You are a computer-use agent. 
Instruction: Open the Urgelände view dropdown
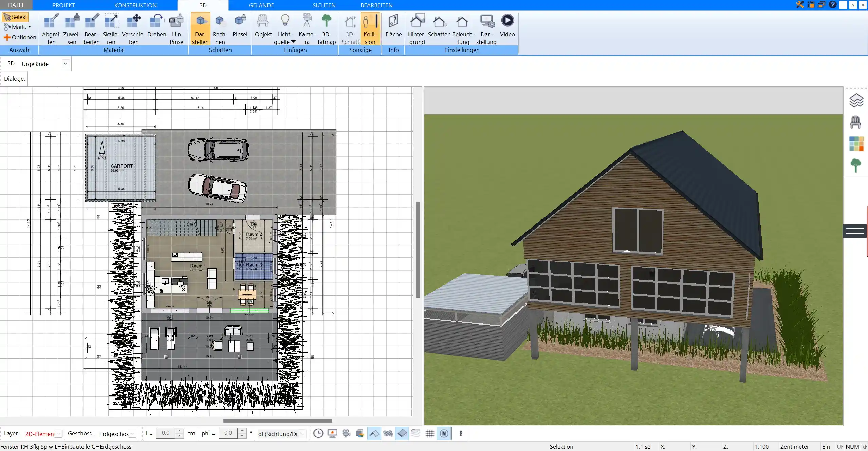(66, 64)
